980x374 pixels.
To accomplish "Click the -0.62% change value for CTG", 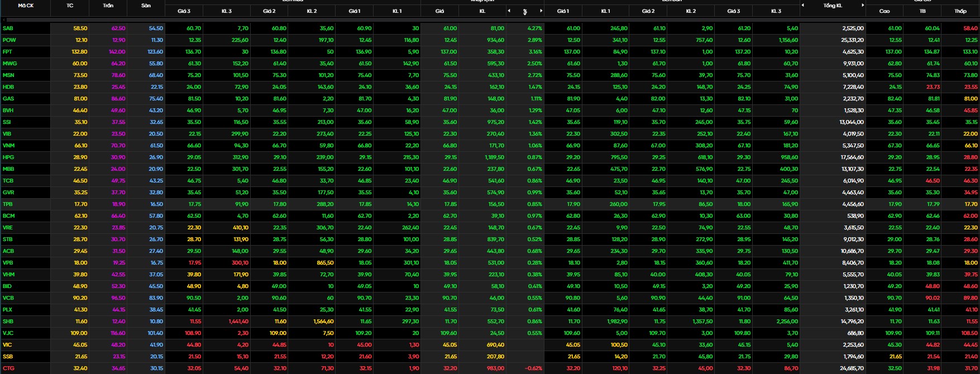I will [533, 368].
